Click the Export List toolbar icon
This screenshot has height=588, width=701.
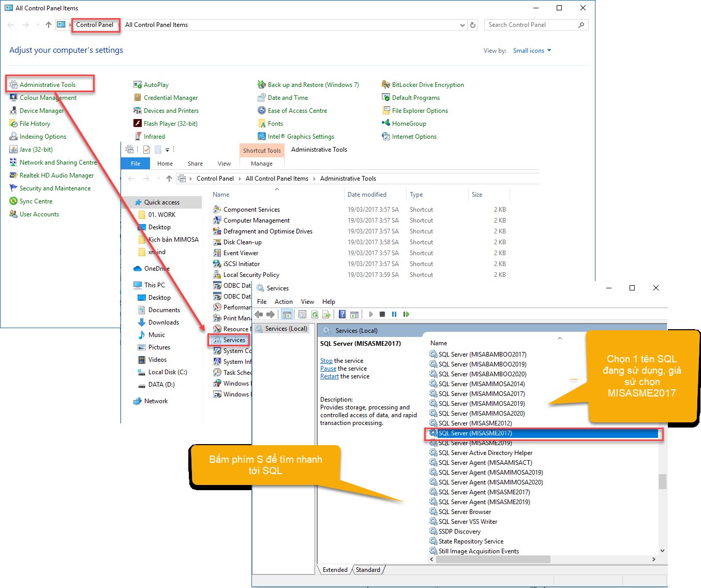click(x=326, y=314)
